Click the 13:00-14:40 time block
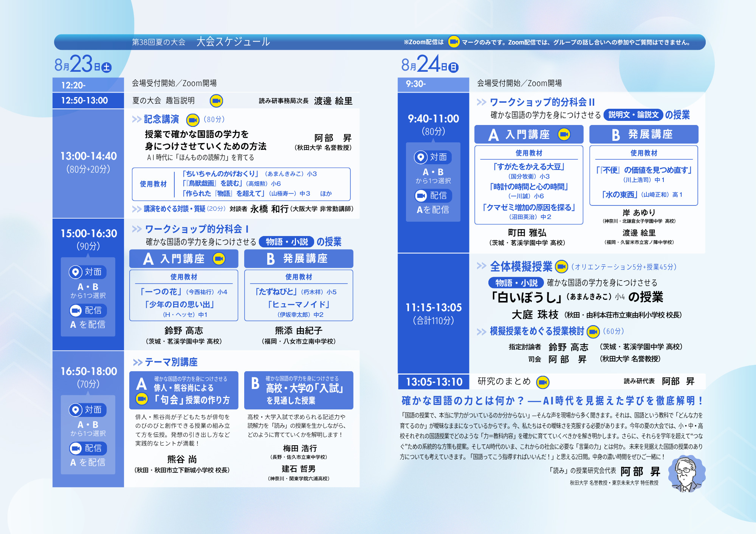Image resolution: width=756 pixels, height=534 pixels. (88, 163)
